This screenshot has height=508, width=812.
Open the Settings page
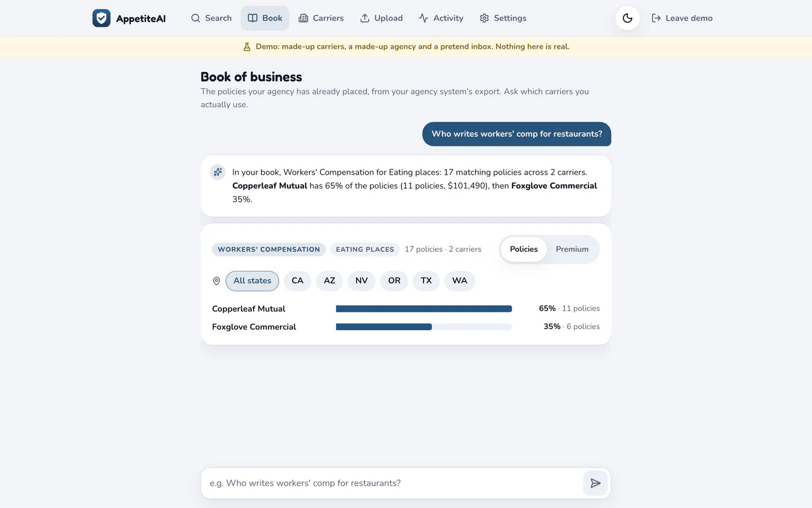(x=503, y=18)
